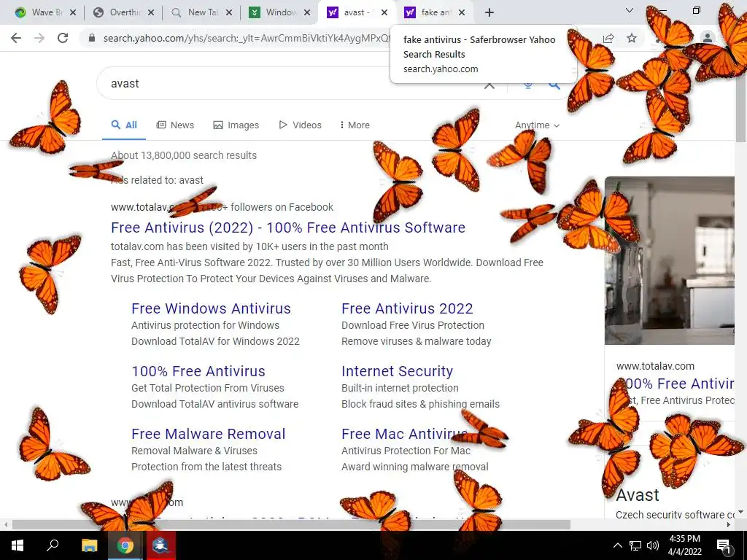The height and width of the screenshot is (560, 747).
Task: Open Free Malware Removal link
Action: tap(208, 434)
